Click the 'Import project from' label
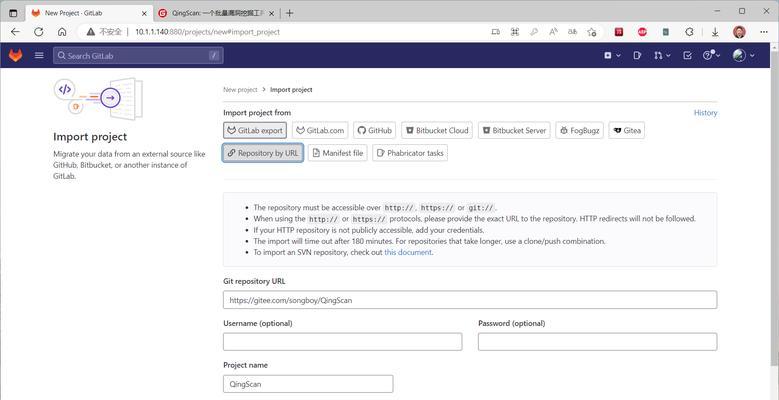Image resolution: width=779 pixels, height=400 pixels. (257, 113)
